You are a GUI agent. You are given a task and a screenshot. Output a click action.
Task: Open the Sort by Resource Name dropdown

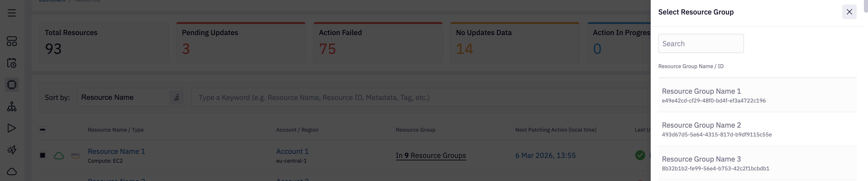(x=123, y=97)
